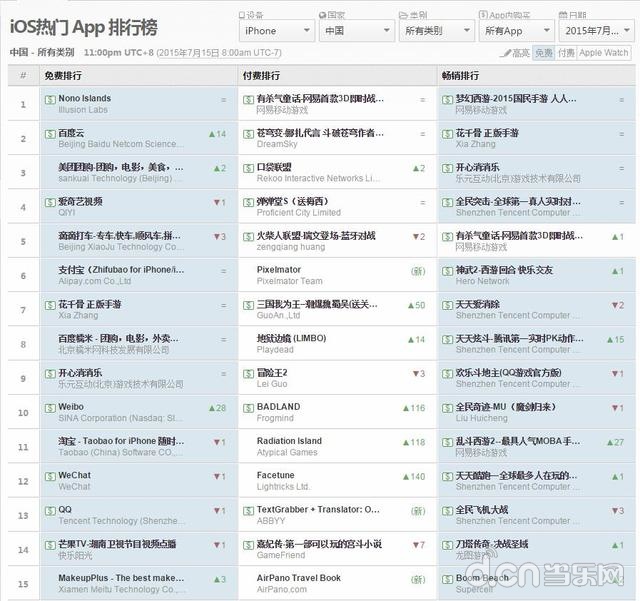
Task: Select the Apple Watch tab
Action: (x=604, y=53)
